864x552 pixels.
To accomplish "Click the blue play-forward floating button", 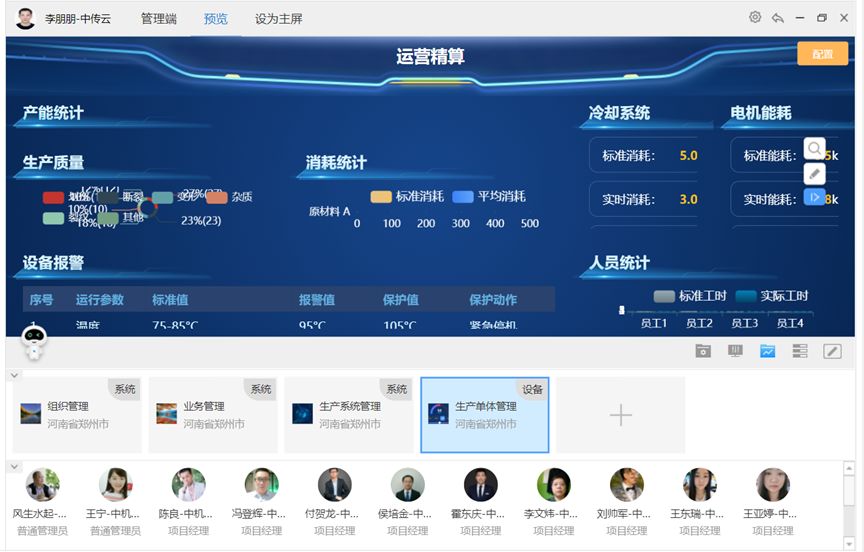I will coord(815,197).
